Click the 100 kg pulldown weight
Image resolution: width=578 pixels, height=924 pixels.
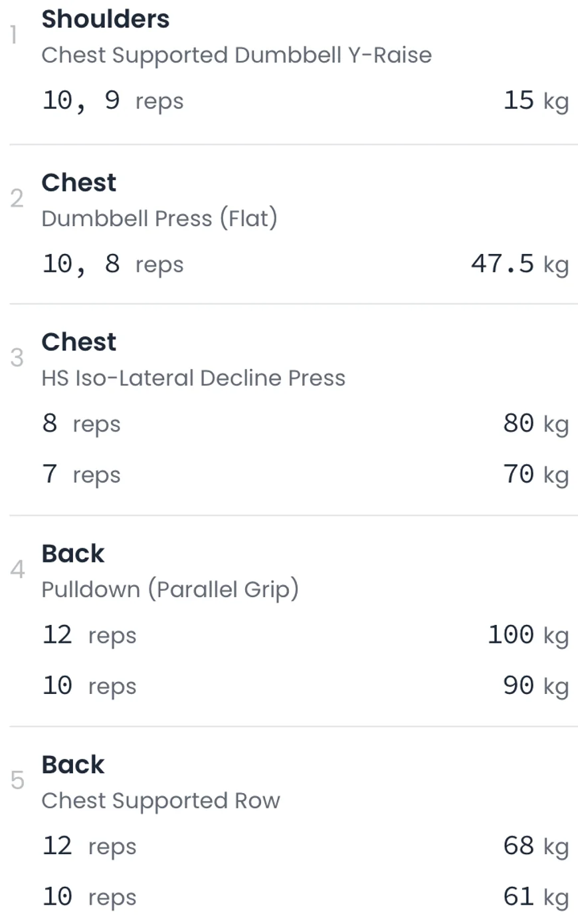pos(528,635)
